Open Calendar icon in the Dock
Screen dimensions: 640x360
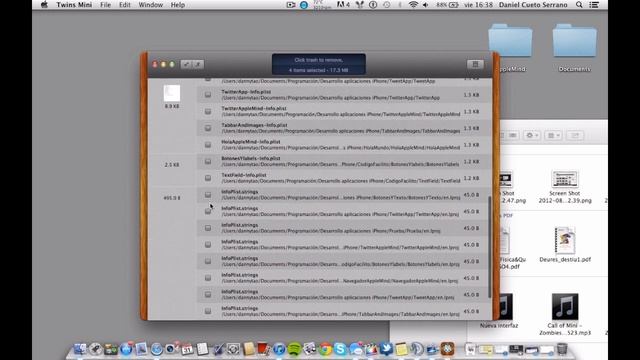[x=187, y=349]
